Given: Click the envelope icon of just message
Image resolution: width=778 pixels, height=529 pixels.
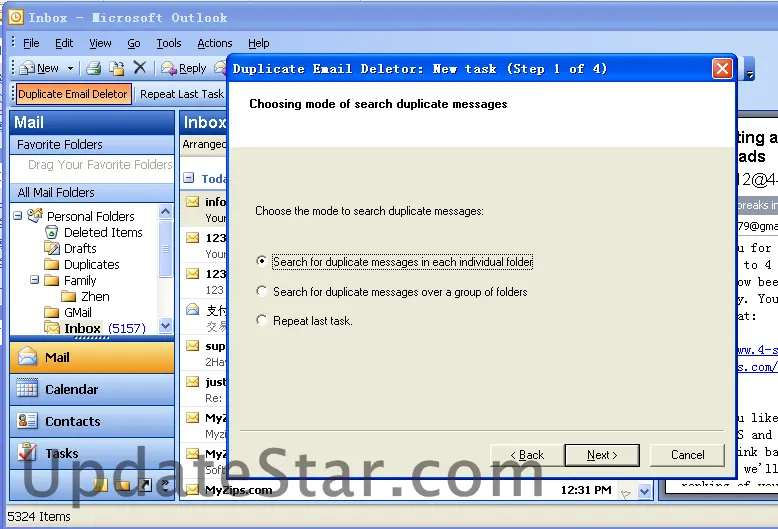Looking at the screenshot, I should click(193, 382).
